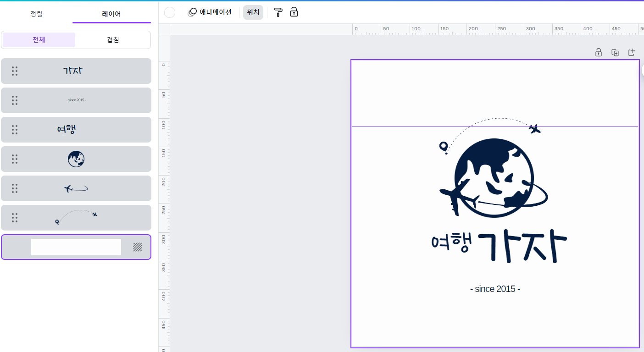Open the 위치 (Position) panel
This screenshot has width=644, height=352.
click(253, 12)
